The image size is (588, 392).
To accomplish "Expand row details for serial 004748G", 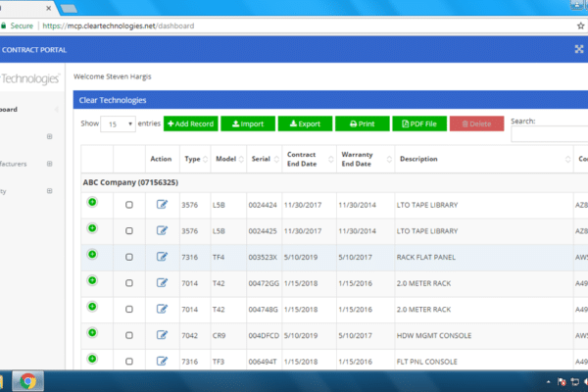I will click(x=92, y=307).
